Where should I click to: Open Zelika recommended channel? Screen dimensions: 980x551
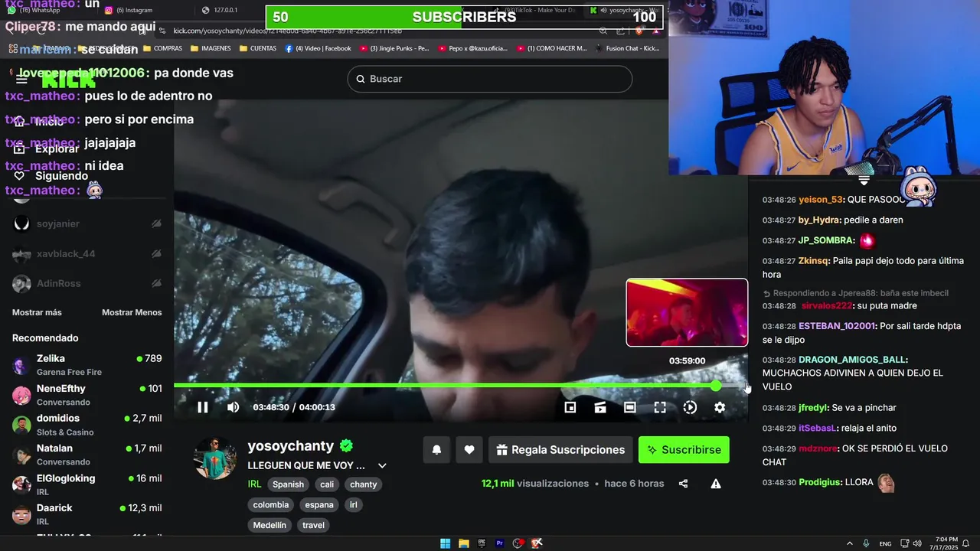point(87,365)
